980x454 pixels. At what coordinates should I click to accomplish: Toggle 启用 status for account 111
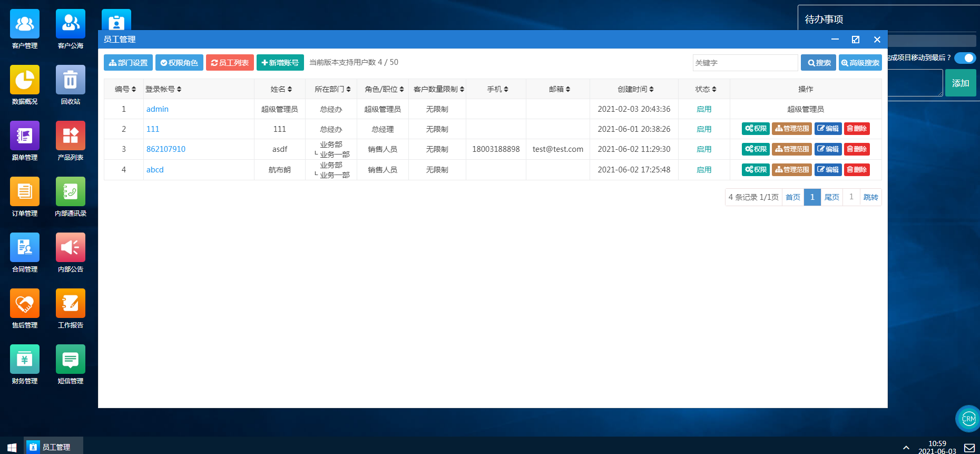tap(704, 129)
